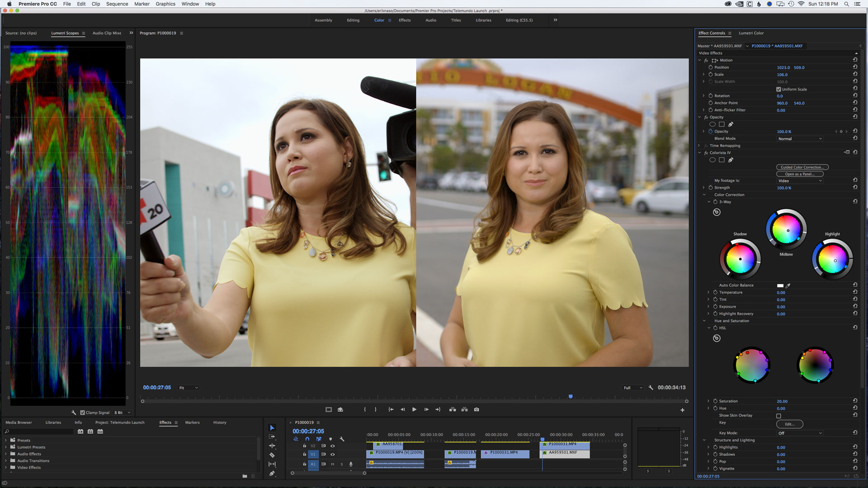This screenshot has width=868, height=488.
Task: Open the Sequence menu
Action: tap(117, 4)
